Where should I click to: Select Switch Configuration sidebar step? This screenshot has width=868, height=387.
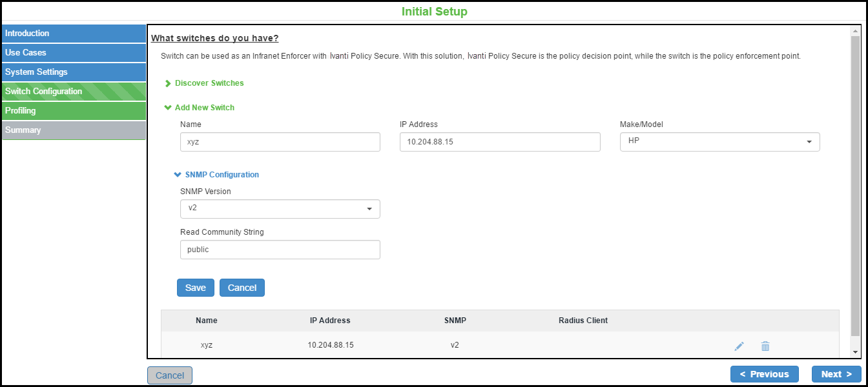74,92
